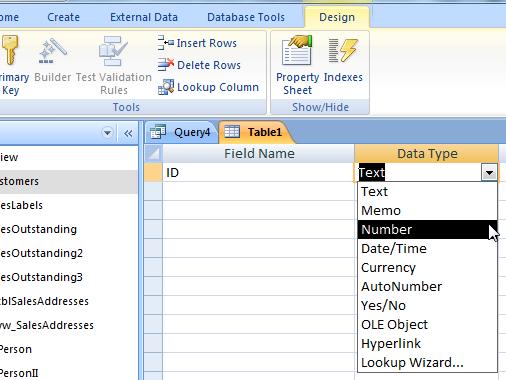
Task: Collapse the navigation pane with the chevrons
Action: (x=128, y=134)
